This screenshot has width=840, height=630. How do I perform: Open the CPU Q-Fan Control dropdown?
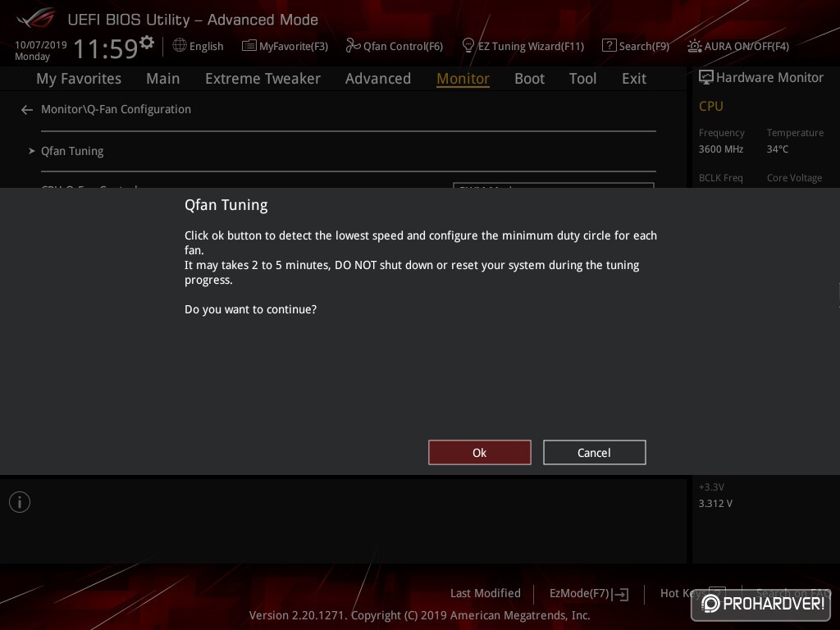[554, 185]
